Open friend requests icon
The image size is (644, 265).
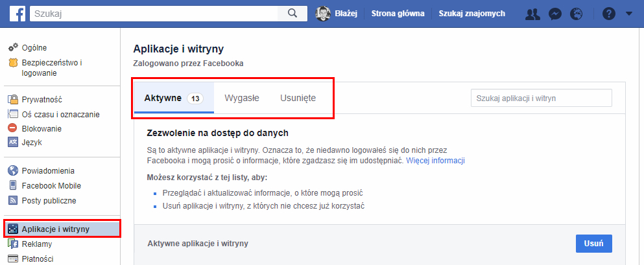click(532, 14)
